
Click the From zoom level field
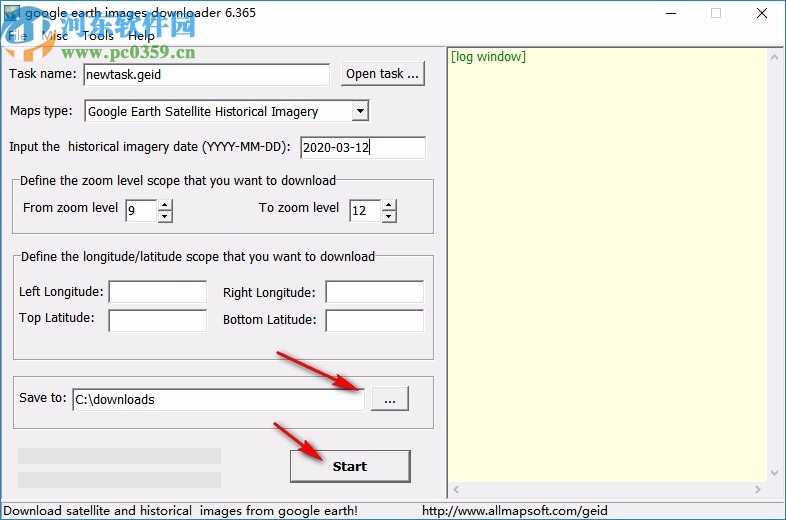pyautogui.click(x=141, y=210)
